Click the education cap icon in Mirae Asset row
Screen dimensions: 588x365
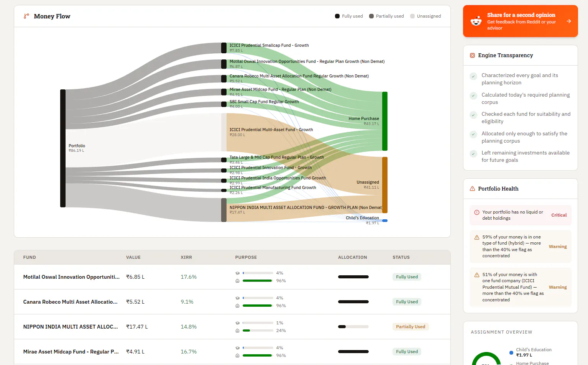238,348
